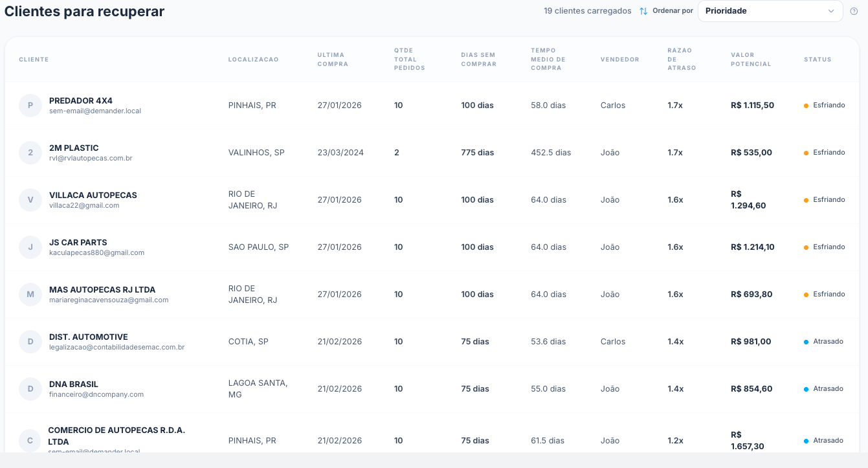This screenshot has width=868, height=468.
Task: Click the potential value R$ 981,00
Action: click(751, 342)
